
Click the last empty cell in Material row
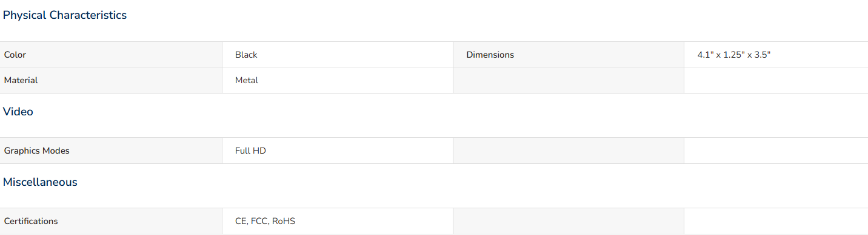tap(776, 80)
